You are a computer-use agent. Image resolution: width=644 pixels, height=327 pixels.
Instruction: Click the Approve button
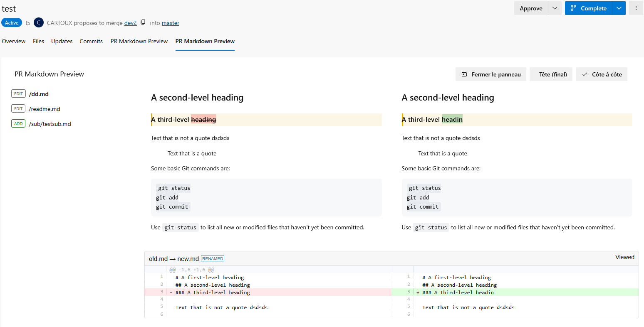pos(531,8)
